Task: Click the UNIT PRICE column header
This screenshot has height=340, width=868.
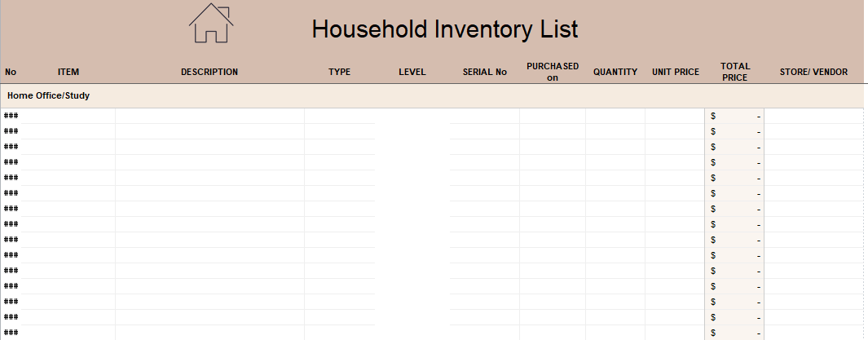Action: [676, 72]
